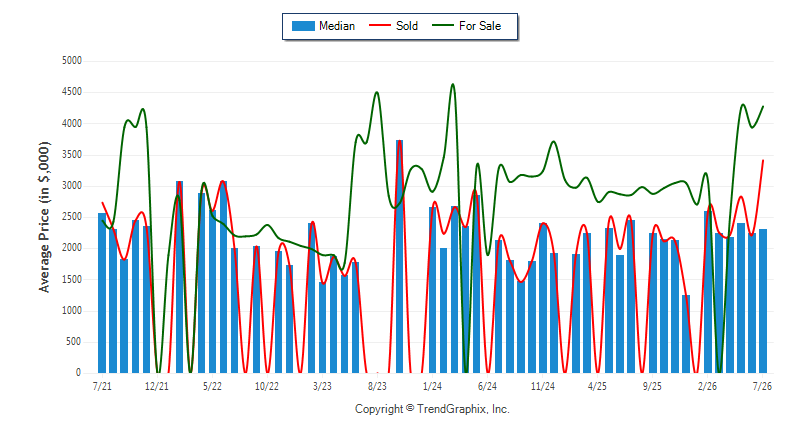Click the Average Price axis title
Screen dimensions: 800x434
(44, 217)
